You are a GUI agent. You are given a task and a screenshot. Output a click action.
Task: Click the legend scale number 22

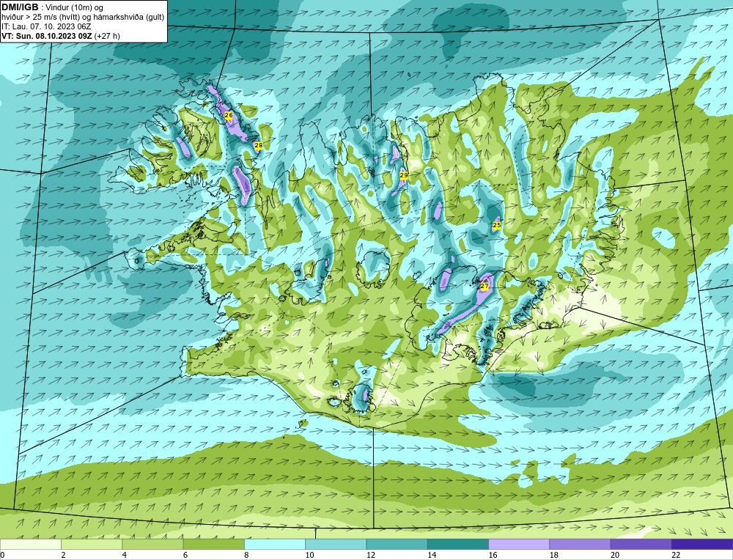point(676,555)
